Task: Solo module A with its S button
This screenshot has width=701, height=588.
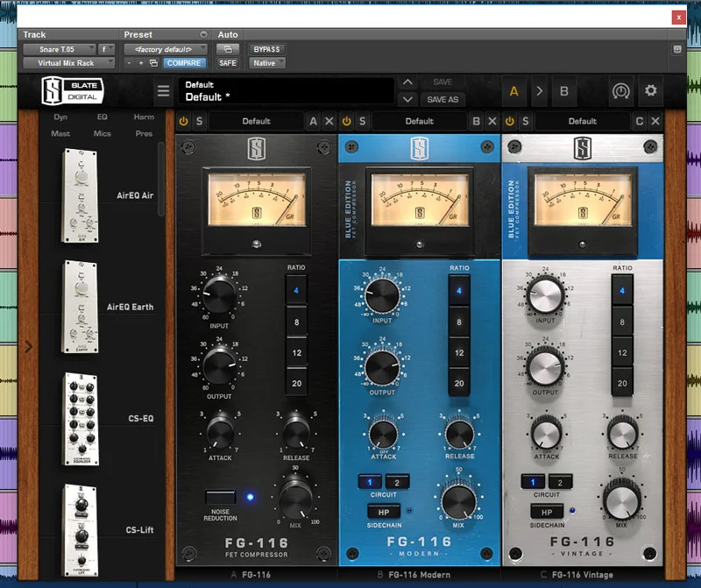Action: (x=200, y=121)
